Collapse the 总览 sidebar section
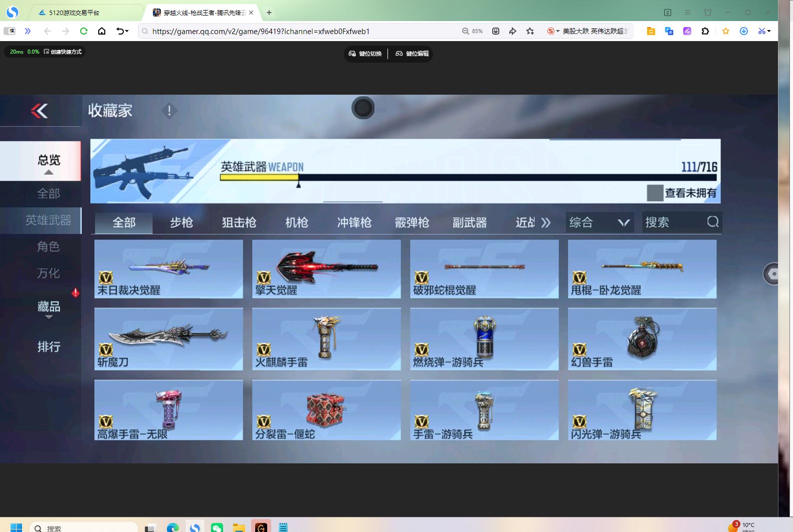 tap(41, 161)
